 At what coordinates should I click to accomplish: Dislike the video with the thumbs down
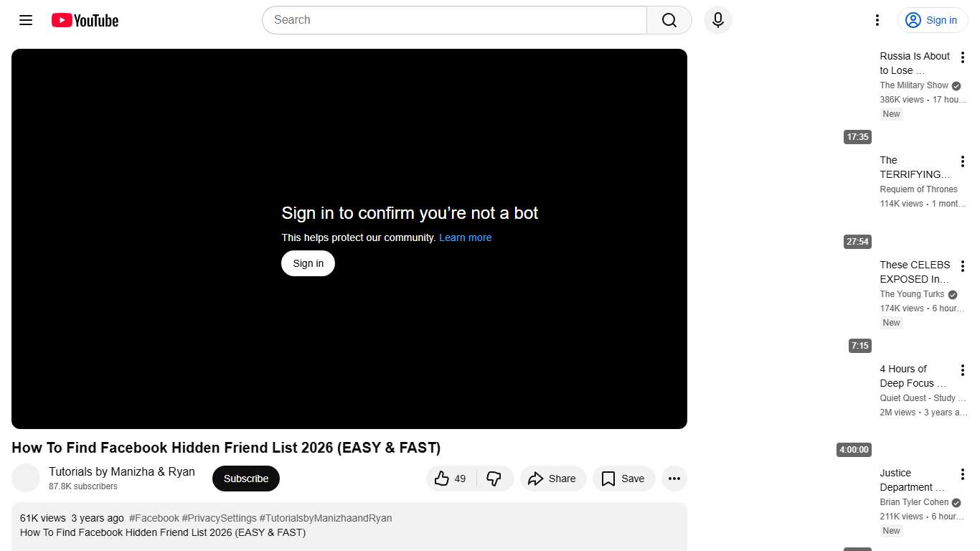(x=494, y=479)
